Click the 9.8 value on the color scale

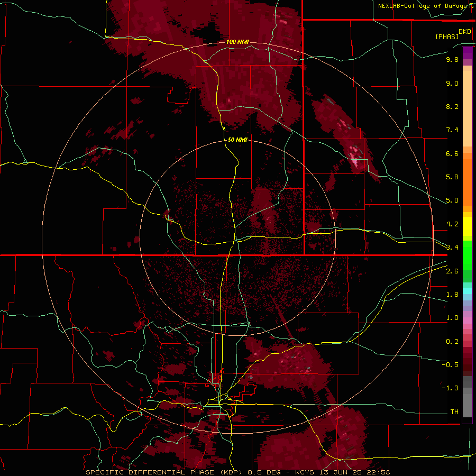pos(452,59)
